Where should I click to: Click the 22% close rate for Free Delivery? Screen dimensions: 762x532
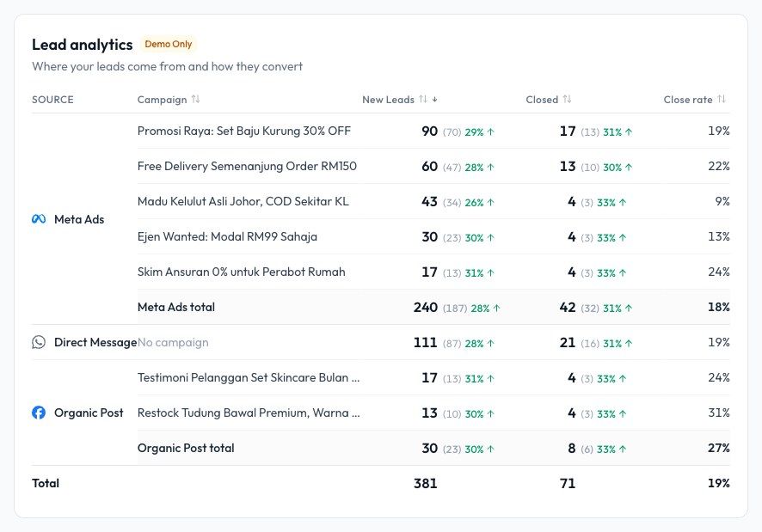pos(719,166)
